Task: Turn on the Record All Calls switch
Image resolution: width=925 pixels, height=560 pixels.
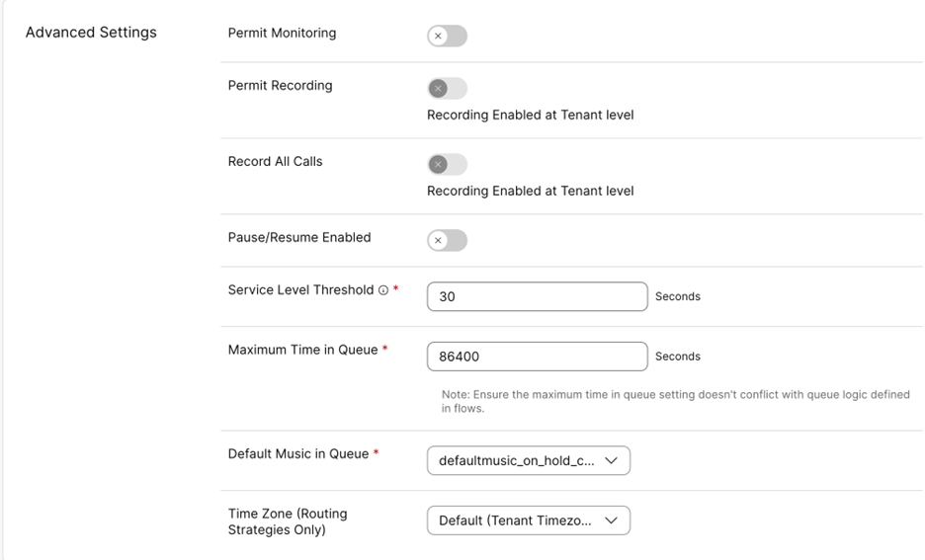Action: pyautogui.click(x=447, y=165)
